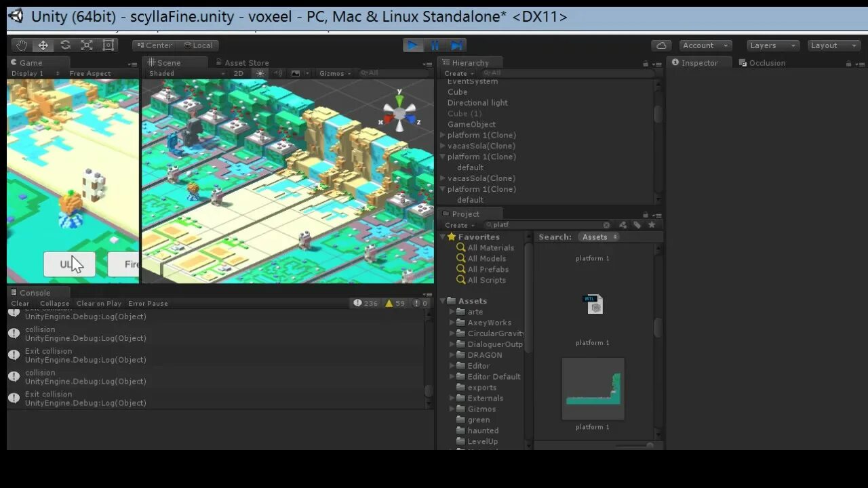This screenshot has height=488, width=868.
Task: Open the Project Create dropdown
Action: tap(459, 225)
